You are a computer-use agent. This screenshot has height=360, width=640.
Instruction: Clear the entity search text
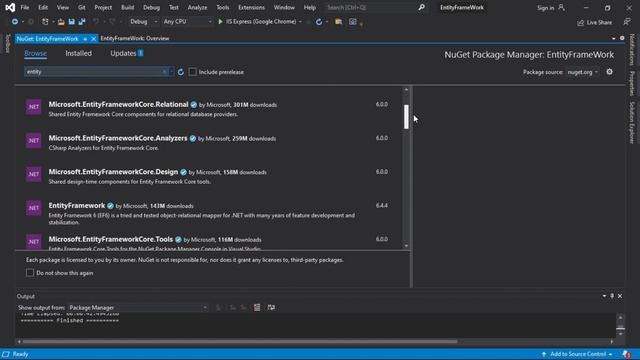164,72
